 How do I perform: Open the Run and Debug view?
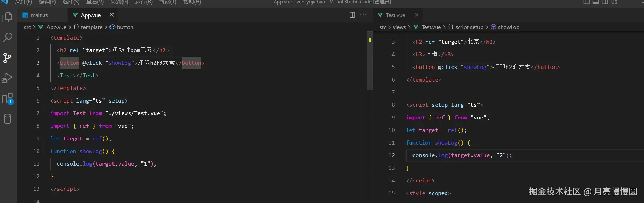(7, 78)
